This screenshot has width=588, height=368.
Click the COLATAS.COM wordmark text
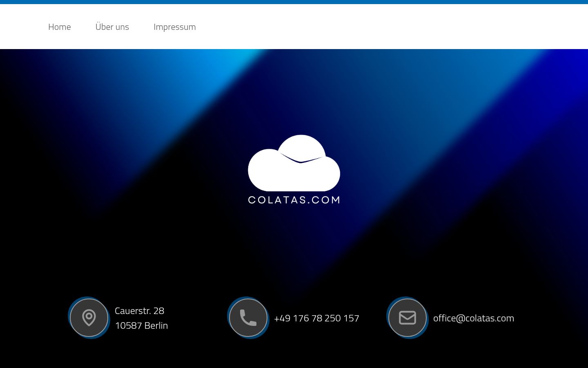(x=294, y=200)
